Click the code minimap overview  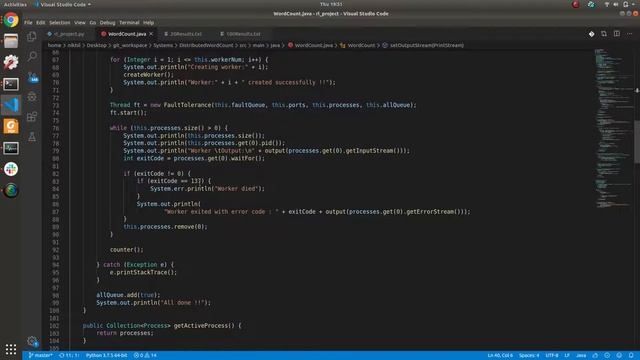coord(613,129)
